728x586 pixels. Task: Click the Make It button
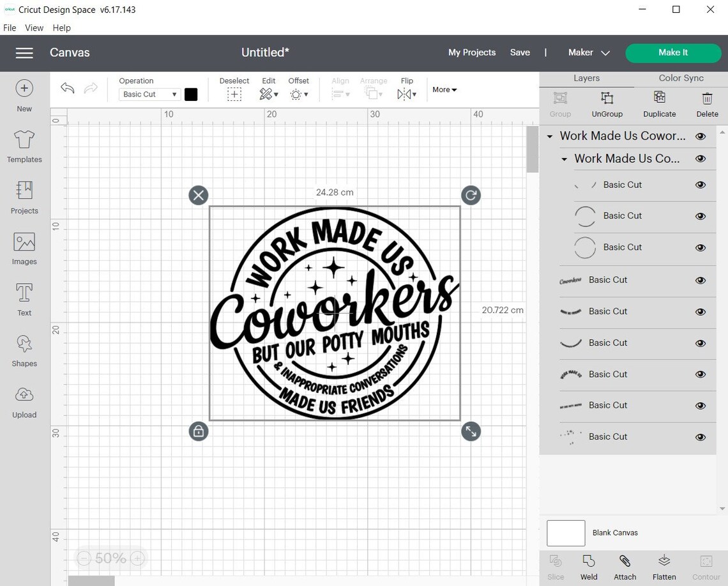pyautogui.click(x=673, y=53)
